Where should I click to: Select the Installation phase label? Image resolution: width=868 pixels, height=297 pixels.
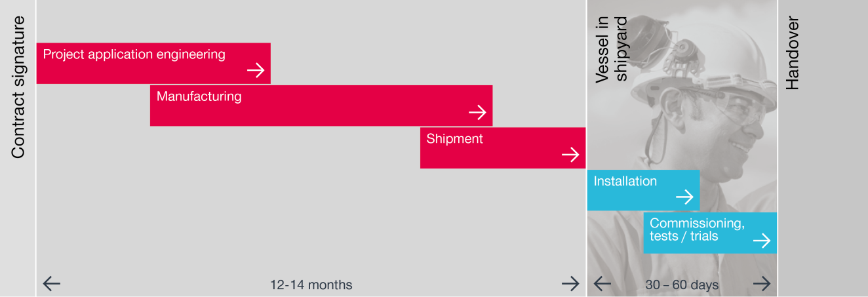pos(625,181)
